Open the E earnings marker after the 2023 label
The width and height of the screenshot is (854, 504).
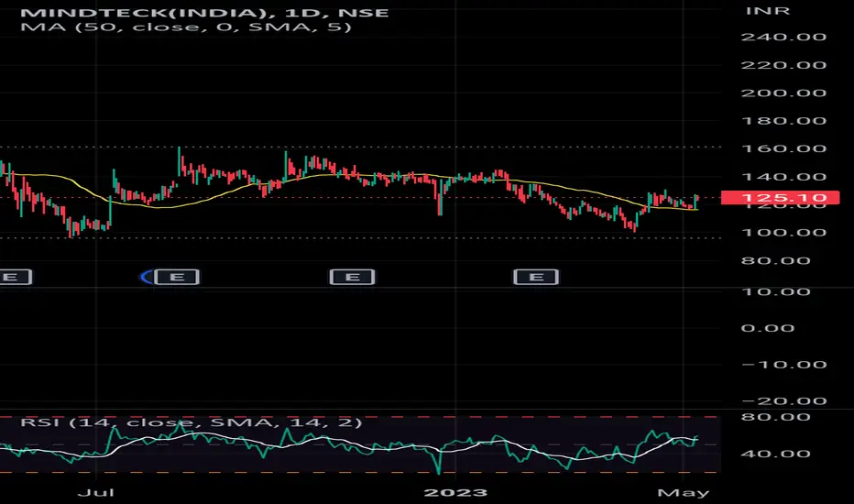pyautogui.click(x=536, y=277)
